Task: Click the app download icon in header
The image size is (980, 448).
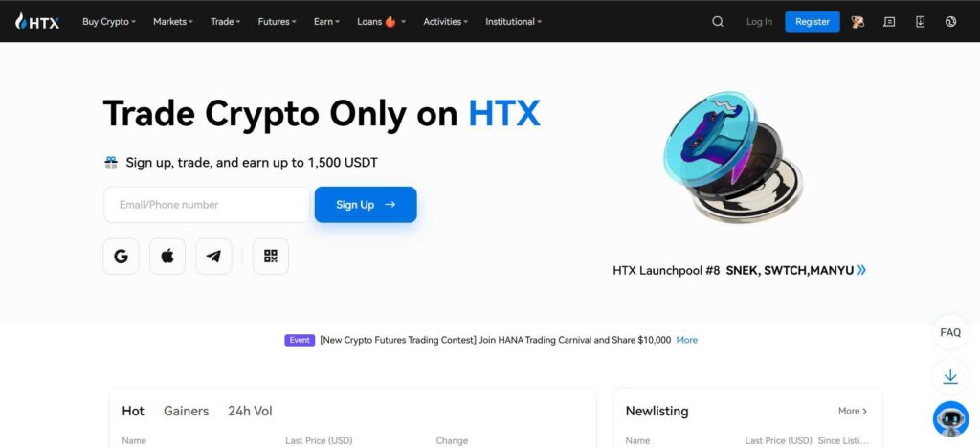Action: point(920,22)
